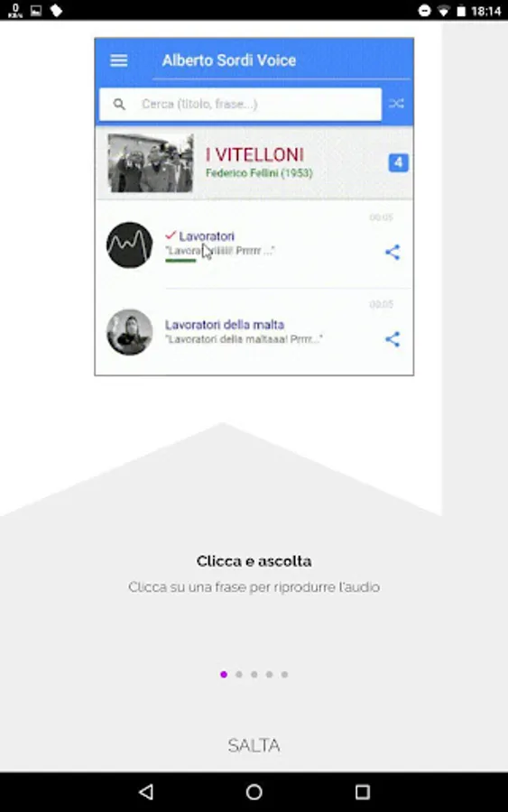Image resolution: width=508 pixels, height=812 pixels.
Task: Go to the first purple page dot
Action: point(224,674)
